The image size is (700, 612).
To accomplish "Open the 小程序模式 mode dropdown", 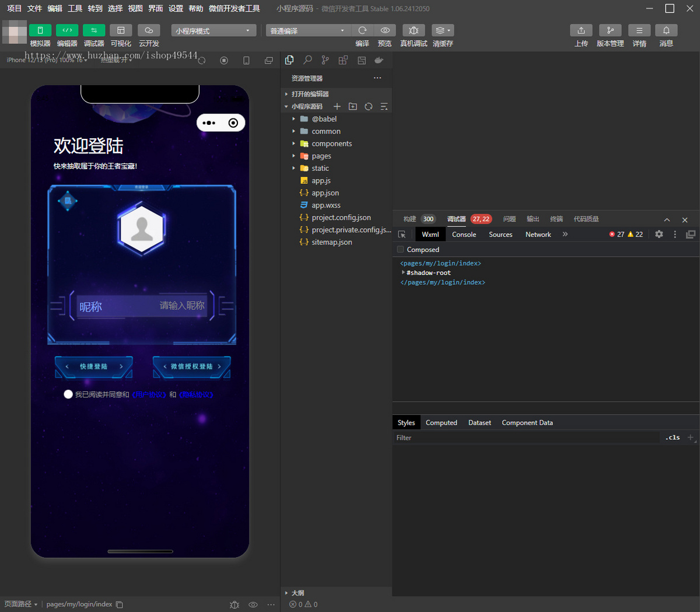I will [213, 30].
